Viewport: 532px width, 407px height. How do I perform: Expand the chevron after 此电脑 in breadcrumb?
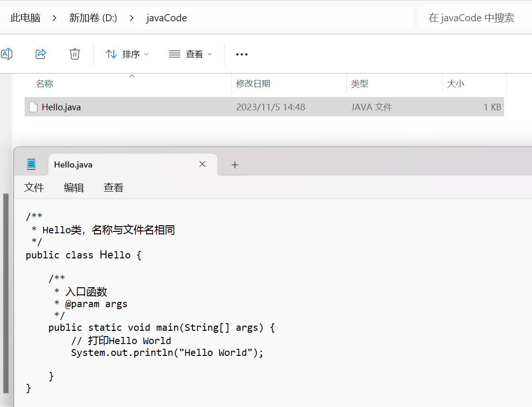(x=55, y=18)
